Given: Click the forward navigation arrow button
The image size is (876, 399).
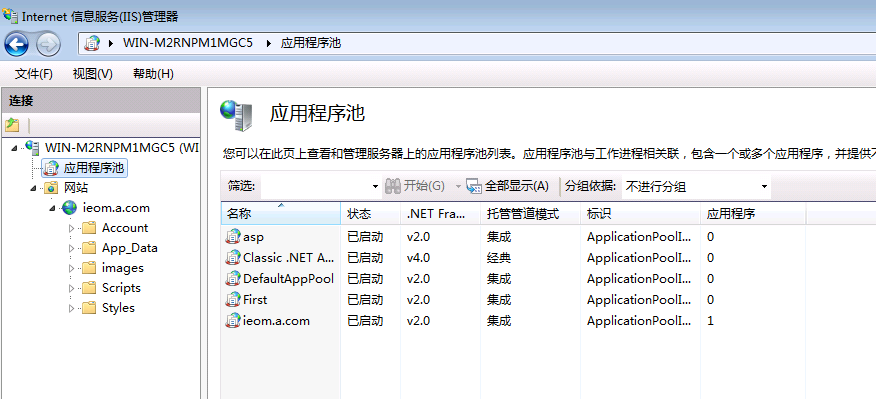Looking at the screenshot, I should coord(48,44).
